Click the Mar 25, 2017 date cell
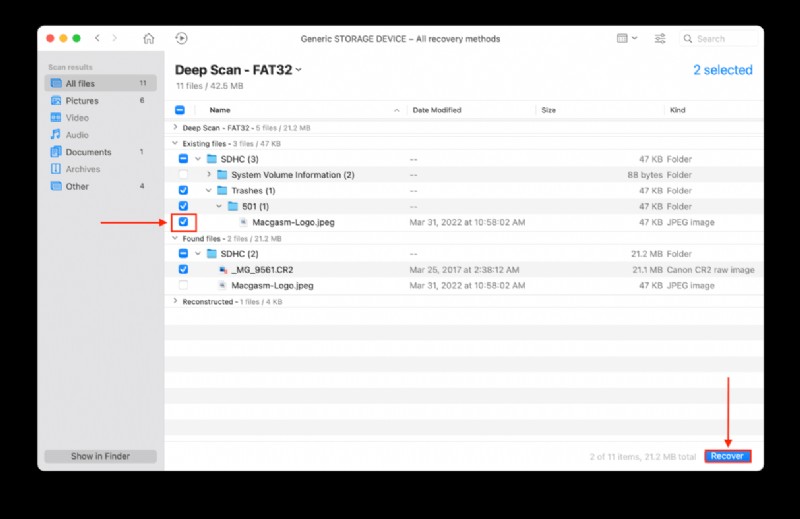The height and width of the screenshot is (519, 800). pos(464,269)
